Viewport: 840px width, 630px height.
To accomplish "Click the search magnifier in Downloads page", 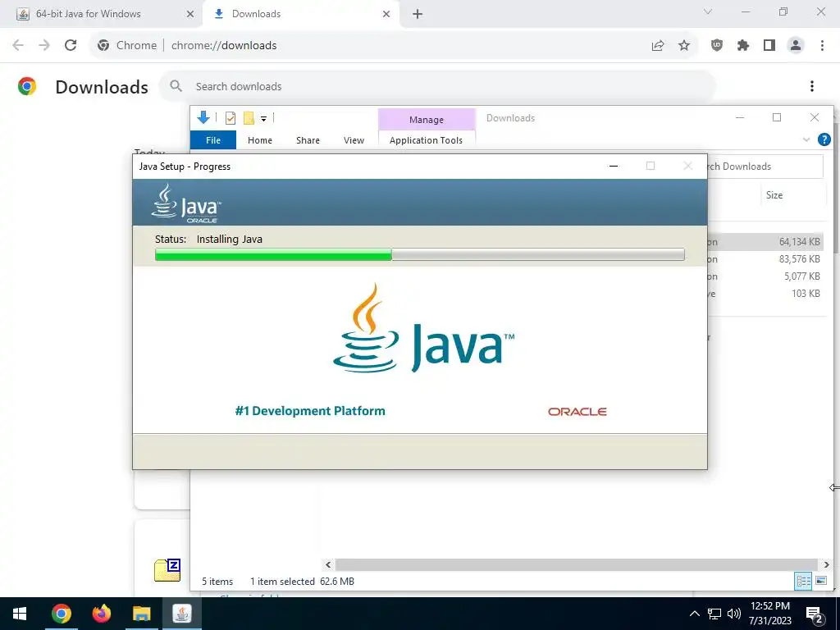I will click(x=176, y=85).
